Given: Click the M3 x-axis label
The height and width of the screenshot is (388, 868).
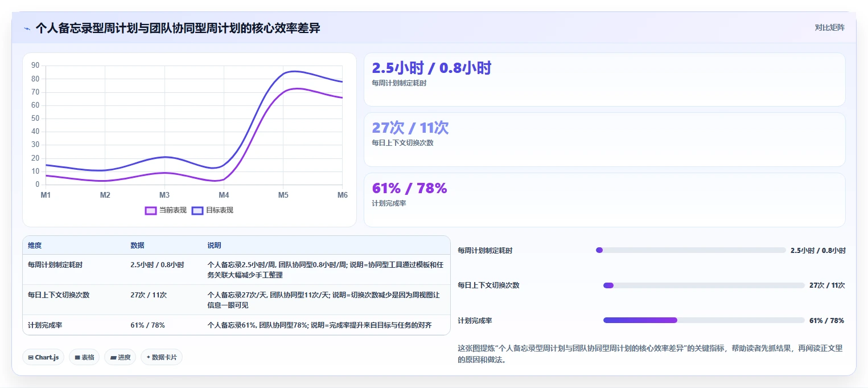Looking at the screenshot, I should pos(164,195).
